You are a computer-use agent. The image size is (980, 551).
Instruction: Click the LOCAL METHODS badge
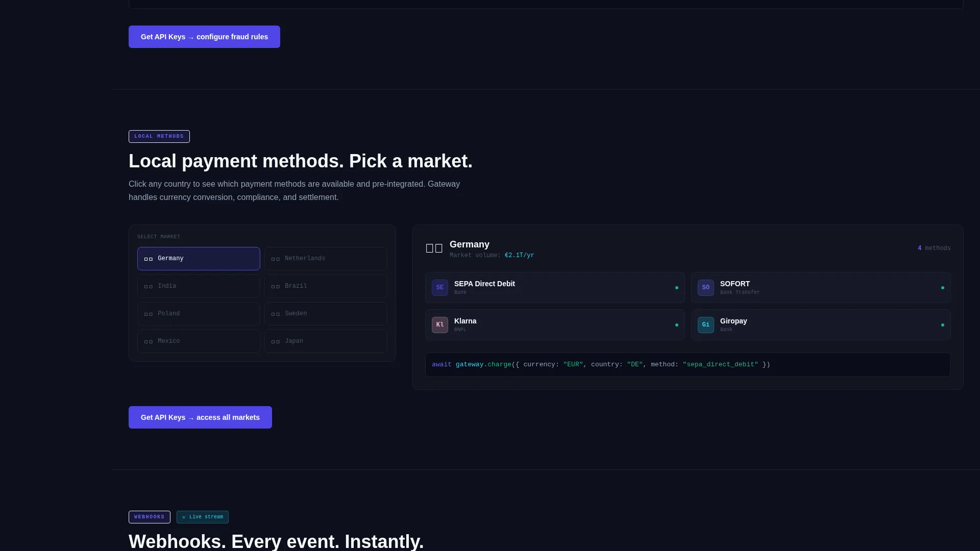pos(159,137)
